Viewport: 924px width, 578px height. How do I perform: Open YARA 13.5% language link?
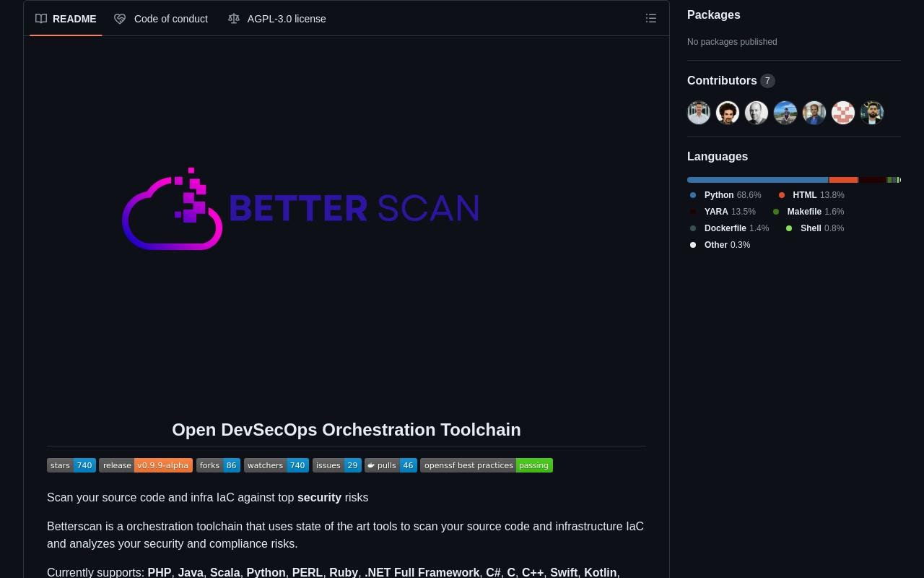pyautogui.click(x=723, y=212)
